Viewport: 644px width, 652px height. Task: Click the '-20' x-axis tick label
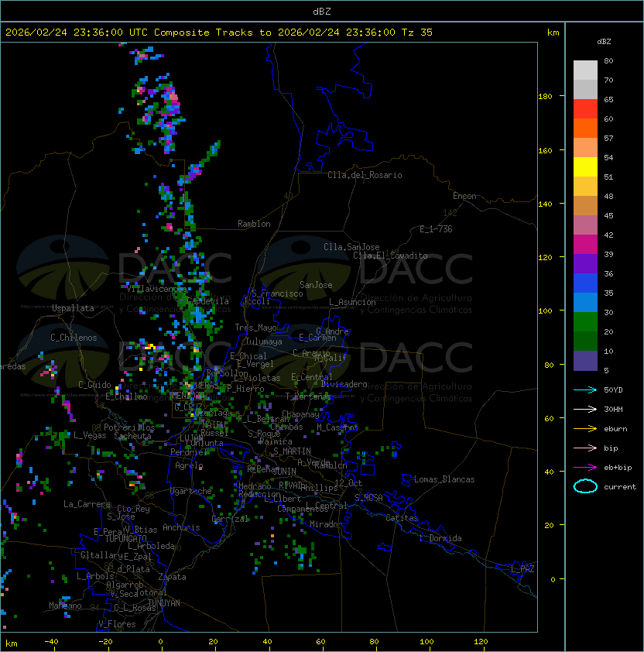click(x=105, y=642)
